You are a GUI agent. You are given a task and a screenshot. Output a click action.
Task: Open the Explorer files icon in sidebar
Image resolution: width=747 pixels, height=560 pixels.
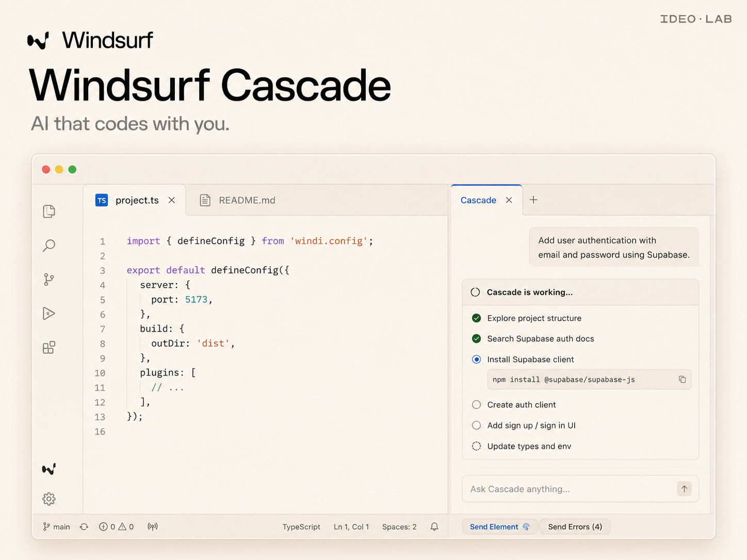click(x=49, y=211)
